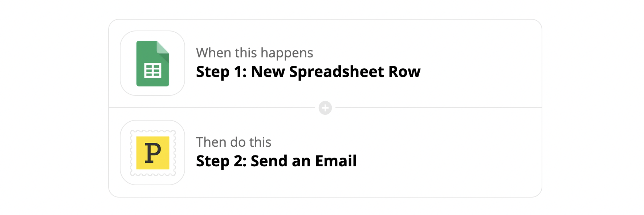The image size is (644, 215).
Task: Add a step with the plus button
Action: [325, 108]
